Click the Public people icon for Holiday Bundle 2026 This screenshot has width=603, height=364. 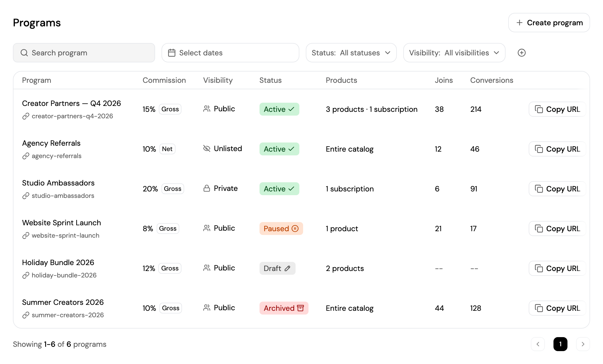(207, 268)
